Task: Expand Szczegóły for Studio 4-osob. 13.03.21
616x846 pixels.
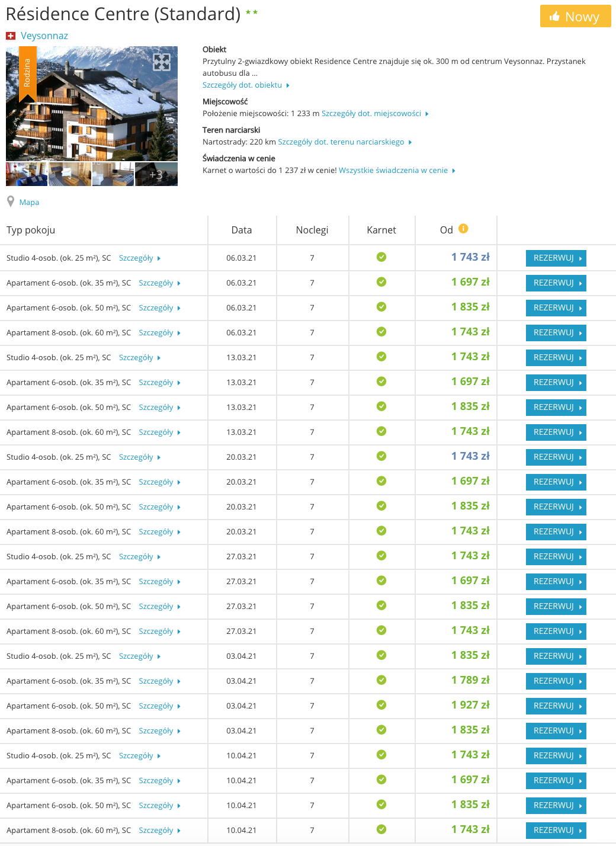Action: click(140, 357)
